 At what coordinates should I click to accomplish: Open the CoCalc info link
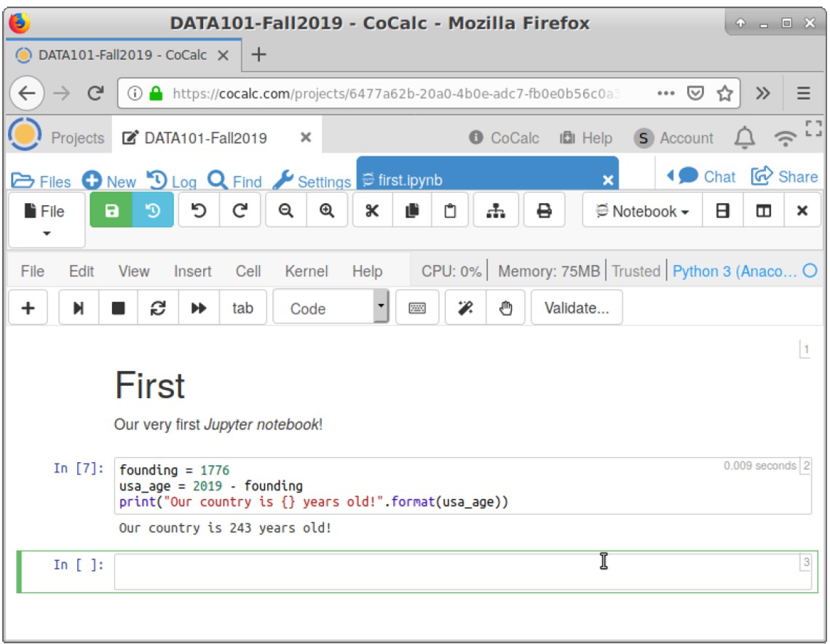click(504, 138)
